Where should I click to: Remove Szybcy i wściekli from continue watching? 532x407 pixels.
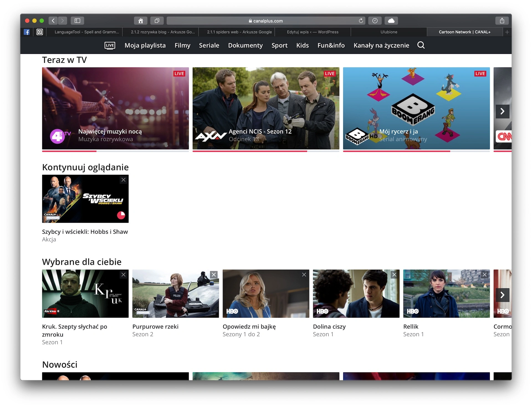pyautogui.click(x=124, y=180)
